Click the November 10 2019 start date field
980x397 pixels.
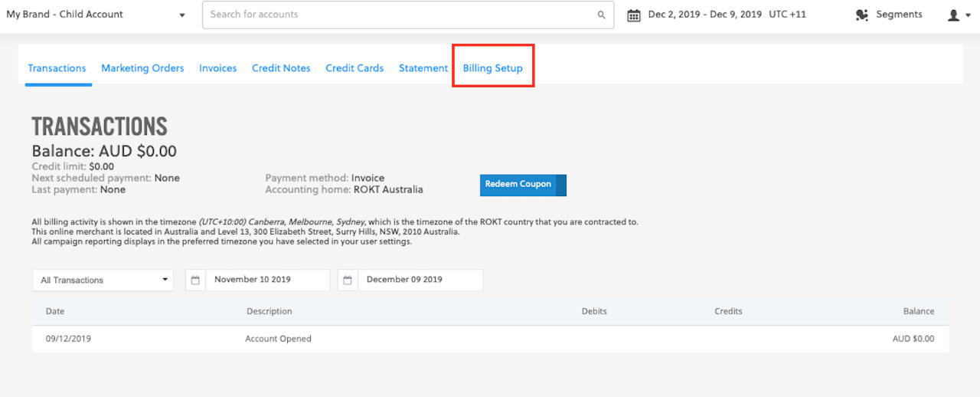click(x=267, y=280)
